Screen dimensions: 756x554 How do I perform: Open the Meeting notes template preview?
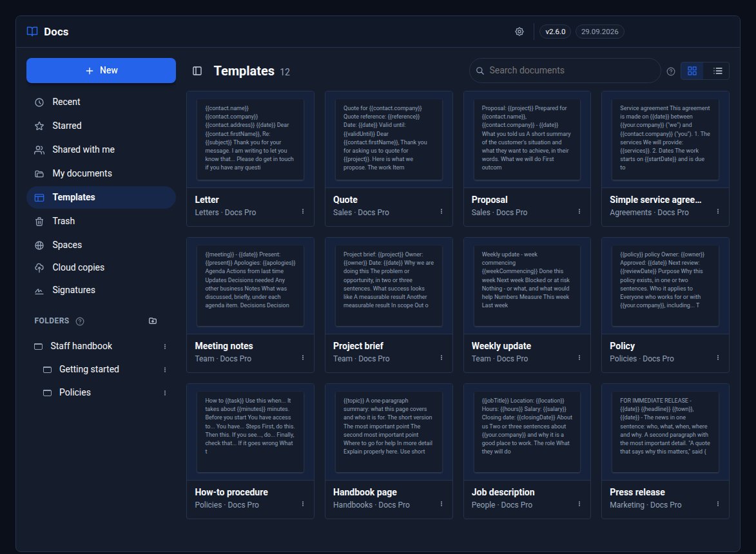[250, 285]
